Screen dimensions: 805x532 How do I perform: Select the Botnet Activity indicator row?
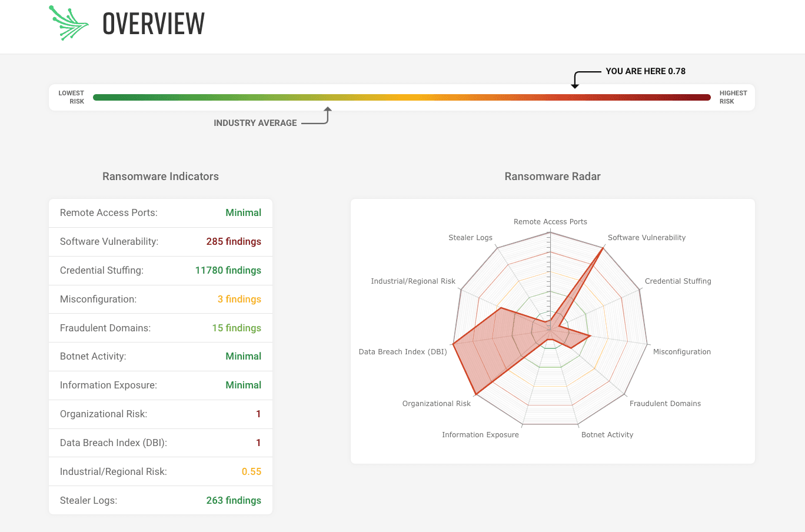[x=160, y=357]
